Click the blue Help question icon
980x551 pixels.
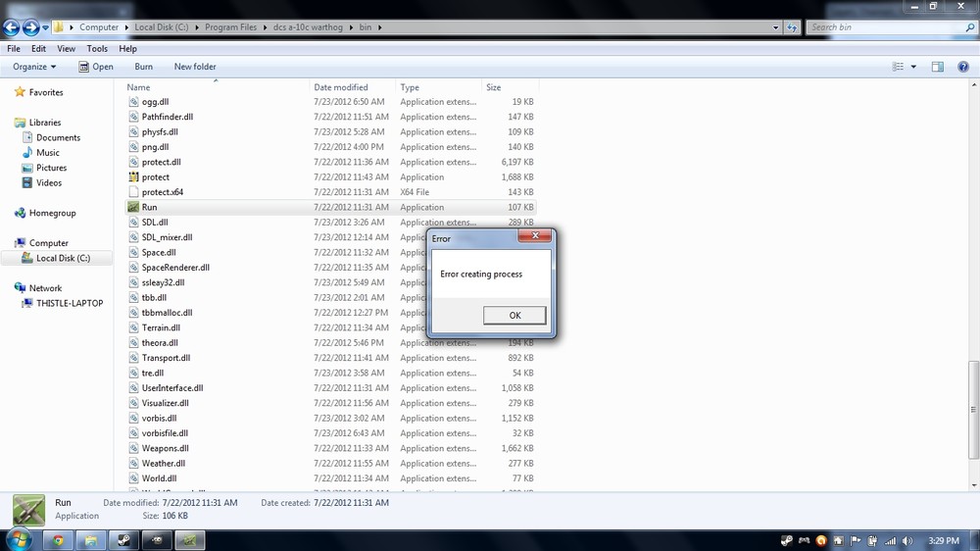pyautogui.click(x=963, y=67)
